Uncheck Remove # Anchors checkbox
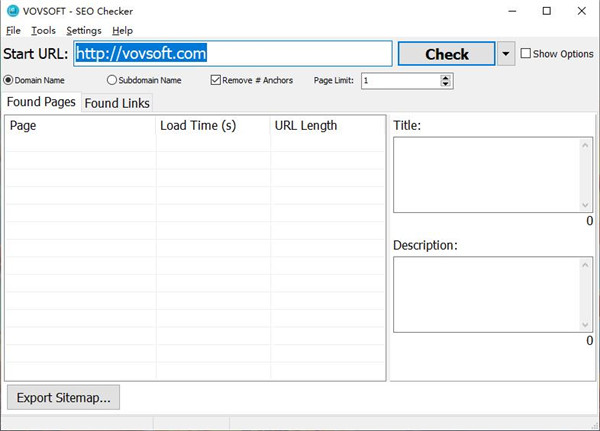Screen dimensions: 600x431 216,80
